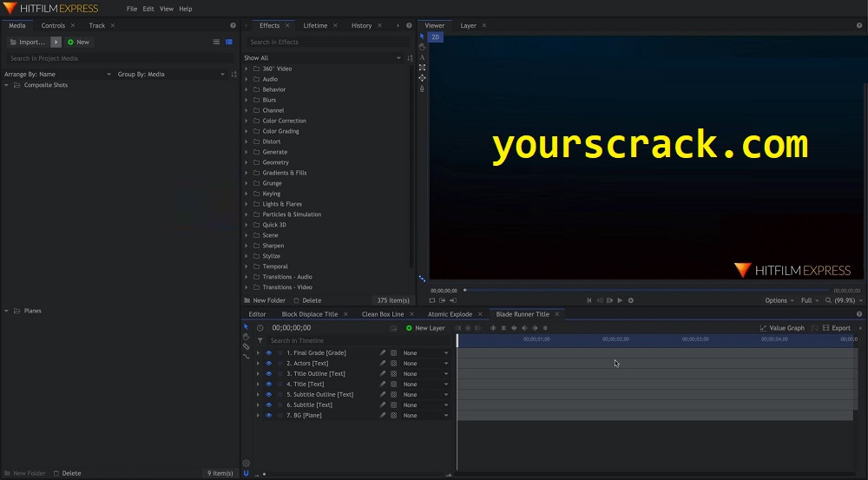Hide the BG plane layer

tap(268, 415)
